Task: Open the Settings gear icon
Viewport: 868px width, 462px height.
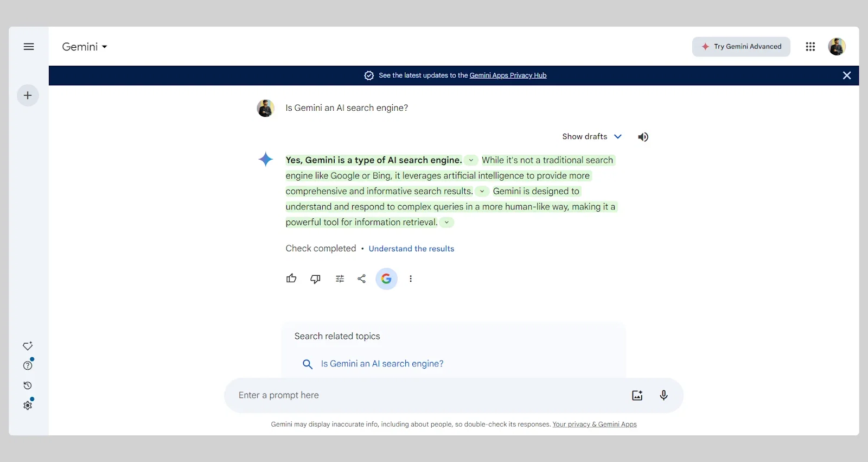Action: pyautogui.click(x=28, y=405)
